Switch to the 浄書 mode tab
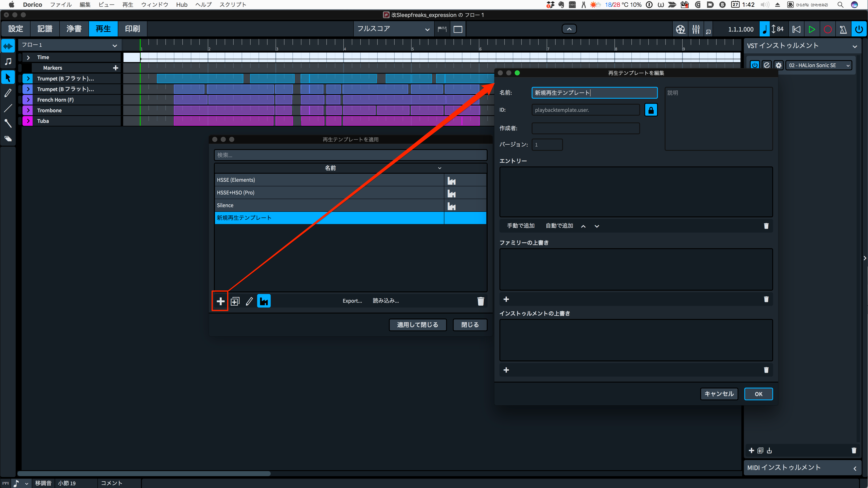 click(x=74, y=29)
